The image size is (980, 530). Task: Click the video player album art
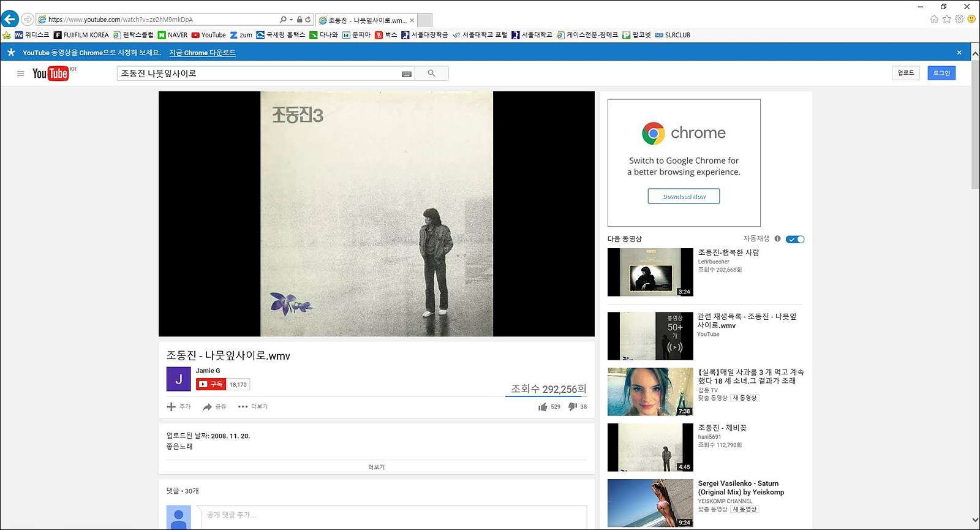click(377, 214)
